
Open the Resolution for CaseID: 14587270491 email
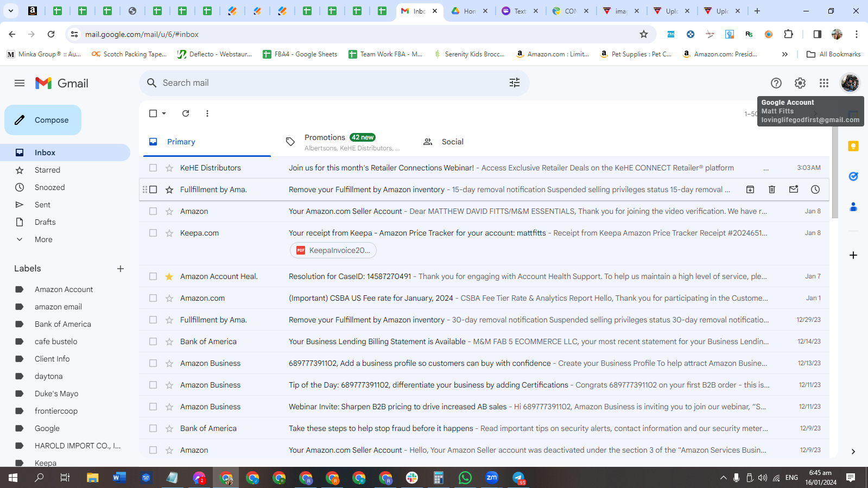tap(484, 276)
